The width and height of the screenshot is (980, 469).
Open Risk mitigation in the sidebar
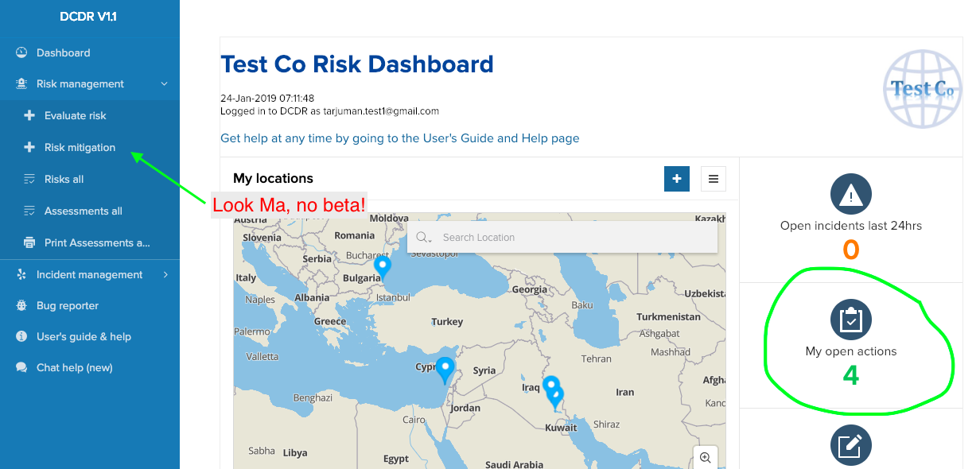point(80,147)
